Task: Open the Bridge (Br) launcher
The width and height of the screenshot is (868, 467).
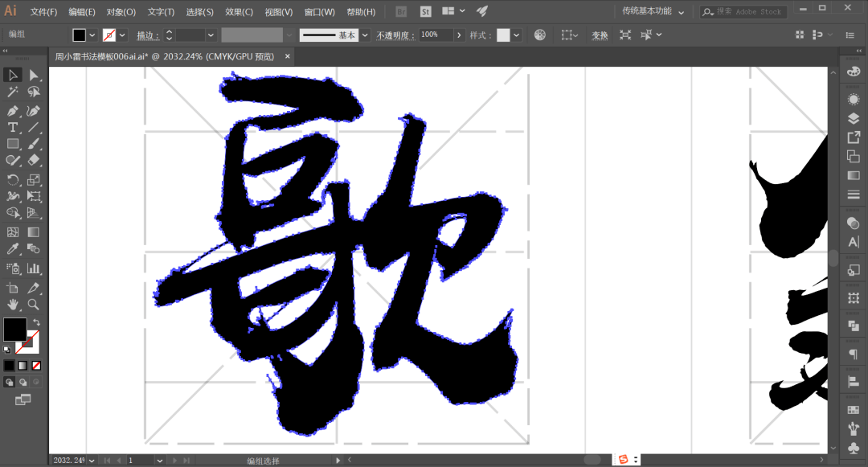Action: [403, 11]
